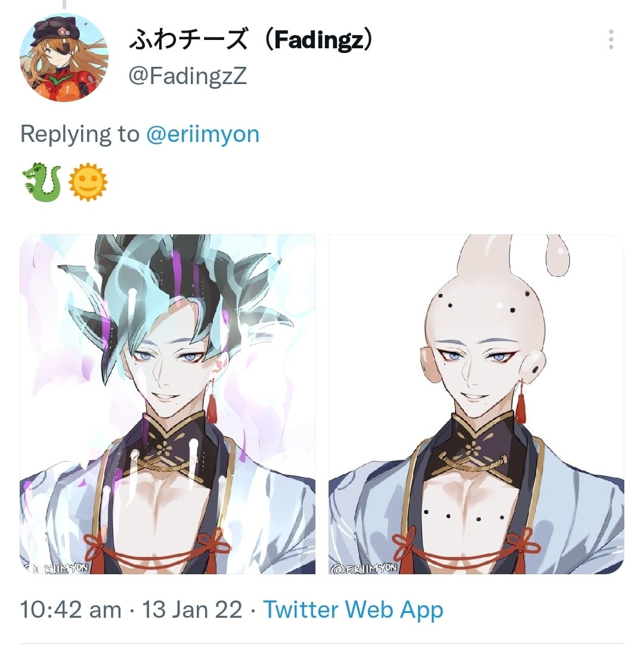Open the left spiky-haired character image
The height and width of the screenshot is (647, 644).
pyautogui.click(x=168, y=404)
